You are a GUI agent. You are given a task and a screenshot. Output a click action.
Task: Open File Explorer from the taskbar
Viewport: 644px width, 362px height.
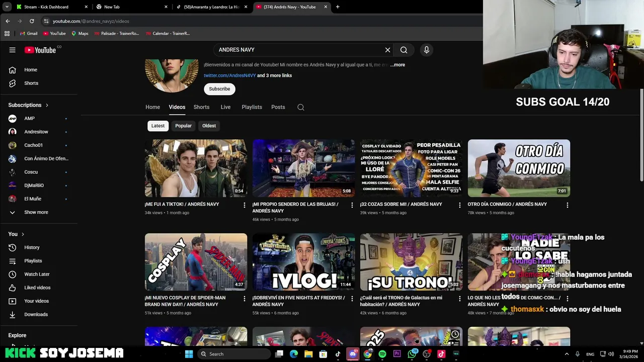tap(308, 354)
